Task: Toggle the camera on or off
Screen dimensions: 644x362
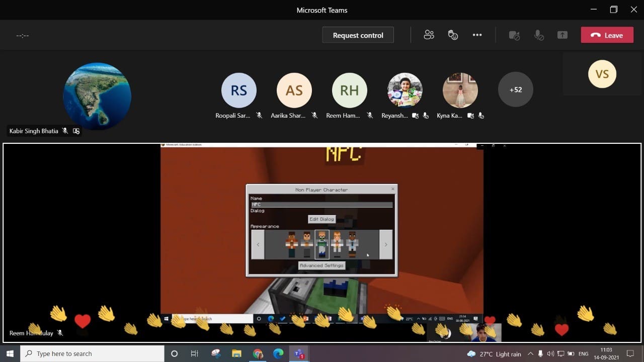Action: click(x=514, y=35)
